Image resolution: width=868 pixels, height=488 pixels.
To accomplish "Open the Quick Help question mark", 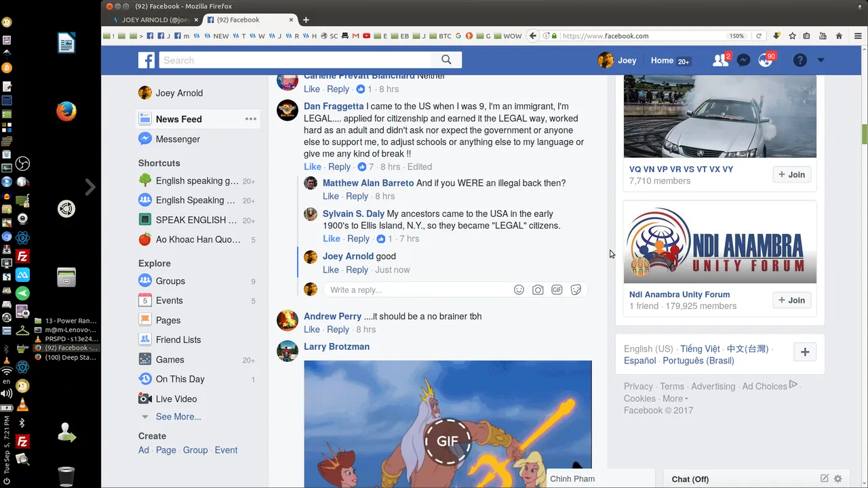I will (800, 60).
